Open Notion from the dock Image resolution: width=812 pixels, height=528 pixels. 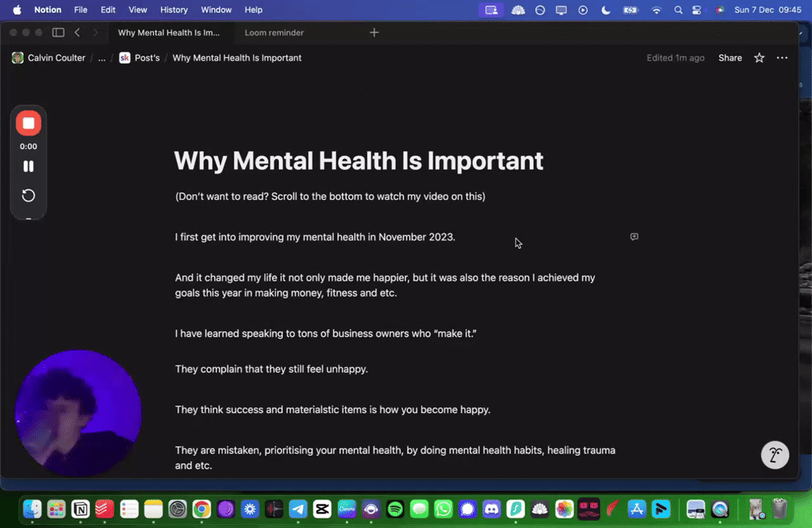pos(81,510)
